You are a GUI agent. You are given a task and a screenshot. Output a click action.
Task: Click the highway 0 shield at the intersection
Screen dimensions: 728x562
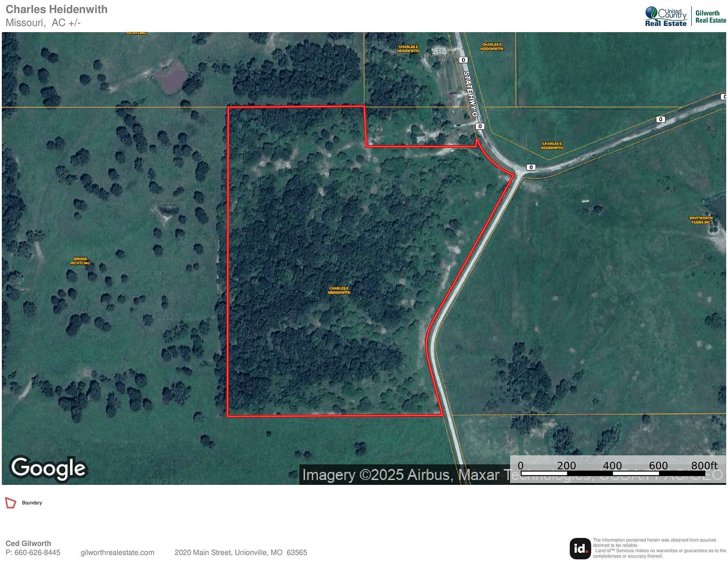click(x=531, y=167)
